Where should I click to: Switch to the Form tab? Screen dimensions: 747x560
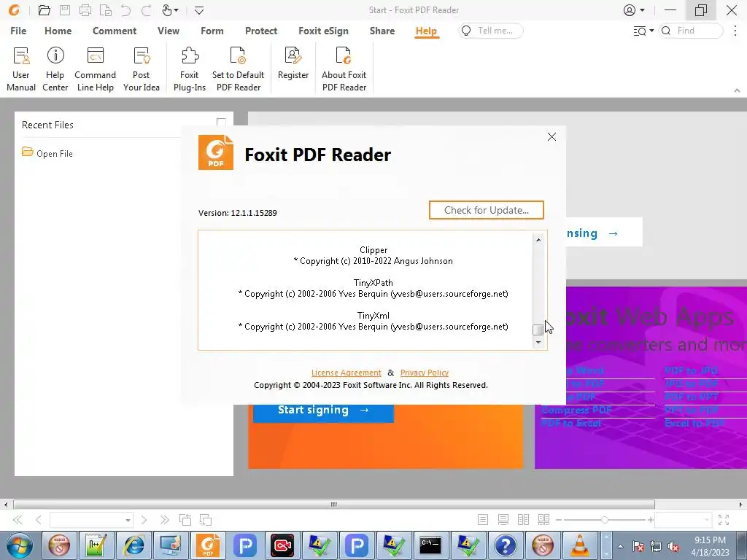[212, 31]
